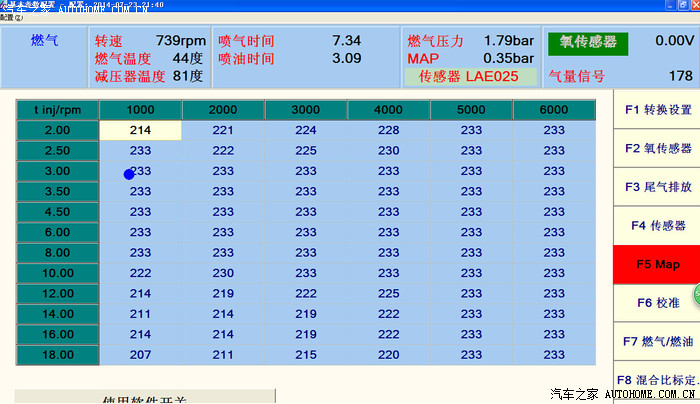700x404 pixels.
Task: Click the 传感器 LAE025 label box
Action: tap(468, 76)
